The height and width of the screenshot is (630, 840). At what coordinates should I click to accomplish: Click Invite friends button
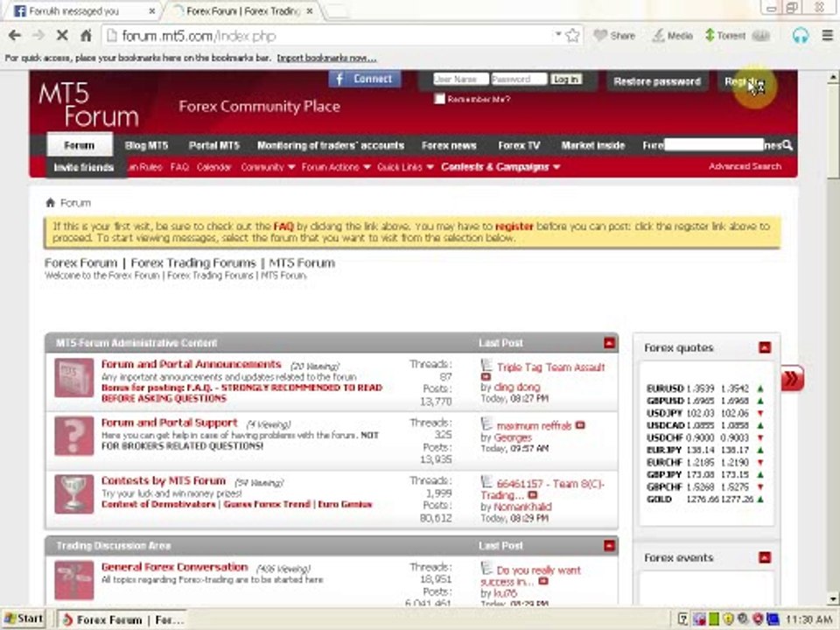(84, 167)
